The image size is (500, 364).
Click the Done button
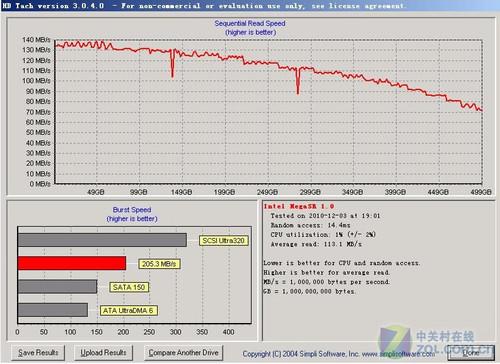point(471,353)
